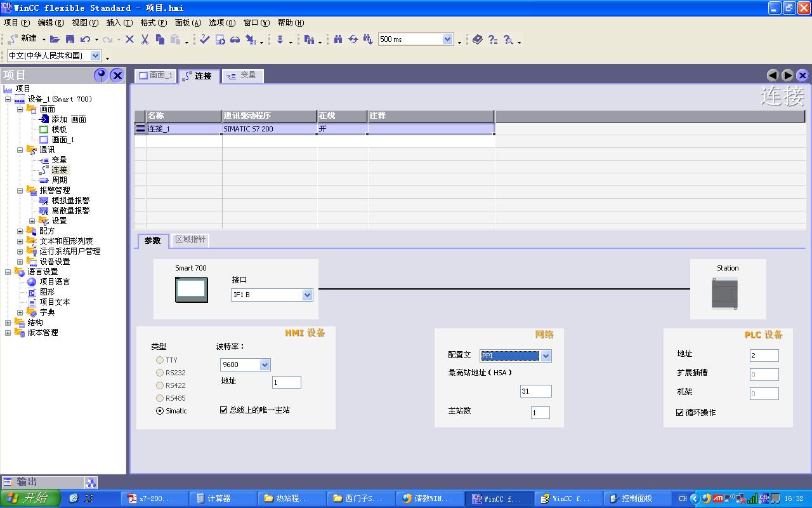
Task: Click the glasses icon in the toolbar
Action: pyautogui.click(x=235, y=39)
